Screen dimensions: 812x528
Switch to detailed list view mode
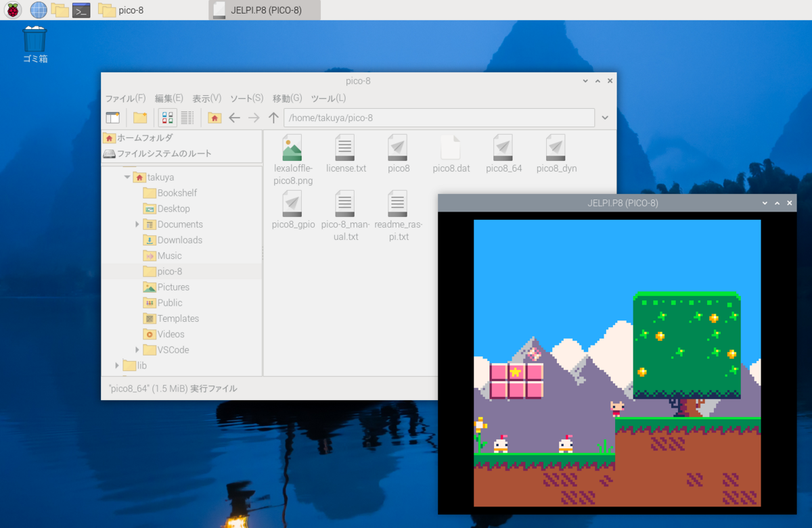click(x=187, y=118)
